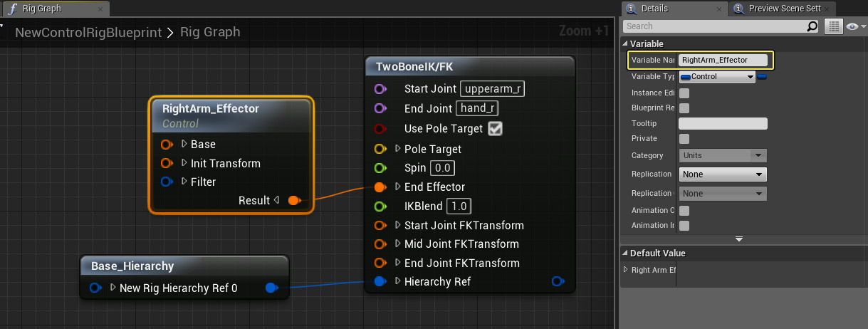Screen dimensions: 868x329
Task: Click the Hierarchy Ref blue input pin
Action: click(380, 281)
